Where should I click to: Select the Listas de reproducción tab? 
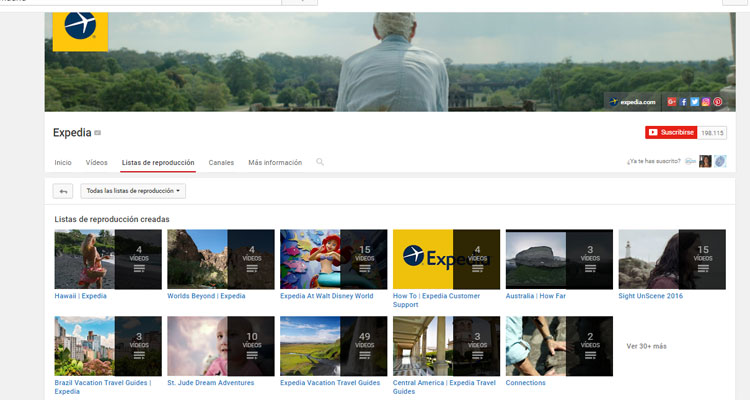pyautogui.click(x=158, y=163)
